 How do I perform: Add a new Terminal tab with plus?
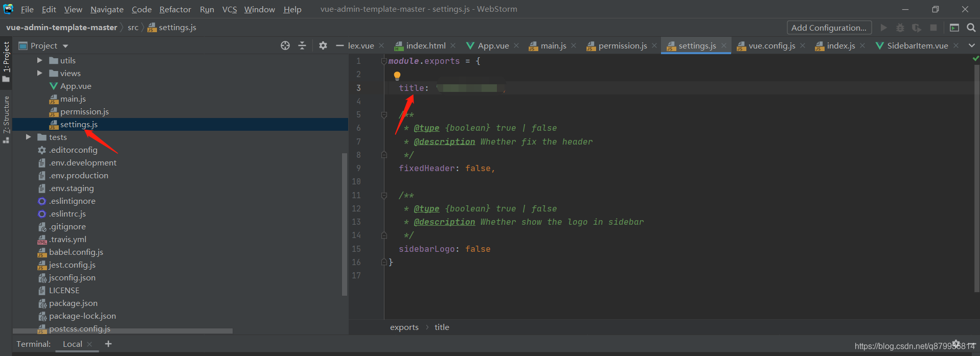tap(108, 344)
